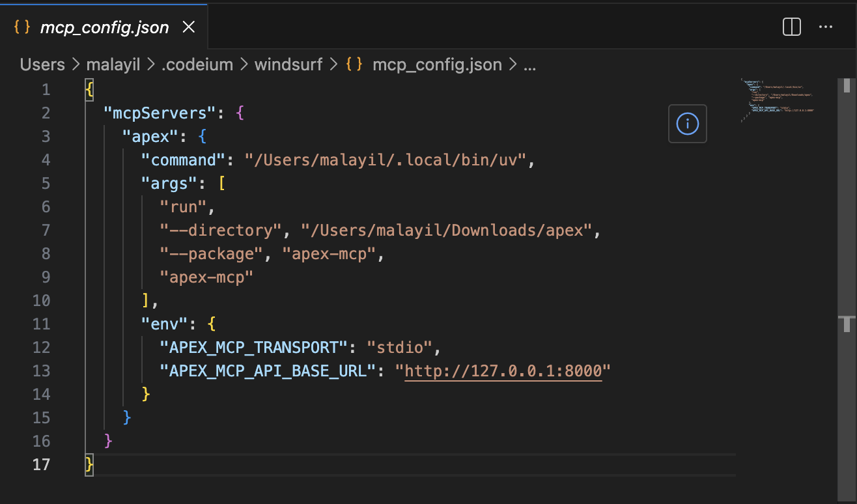857x504 pixels.
Task: Open mcp_config.json breadcrumb segment
Action: (x=437, y=64)
